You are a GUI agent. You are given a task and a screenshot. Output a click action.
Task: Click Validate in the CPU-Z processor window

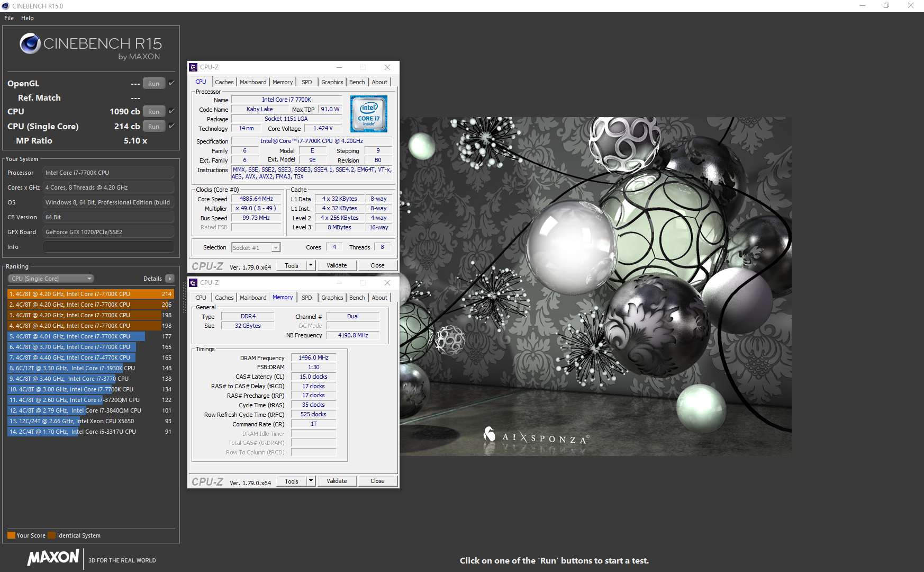point(337,266)
